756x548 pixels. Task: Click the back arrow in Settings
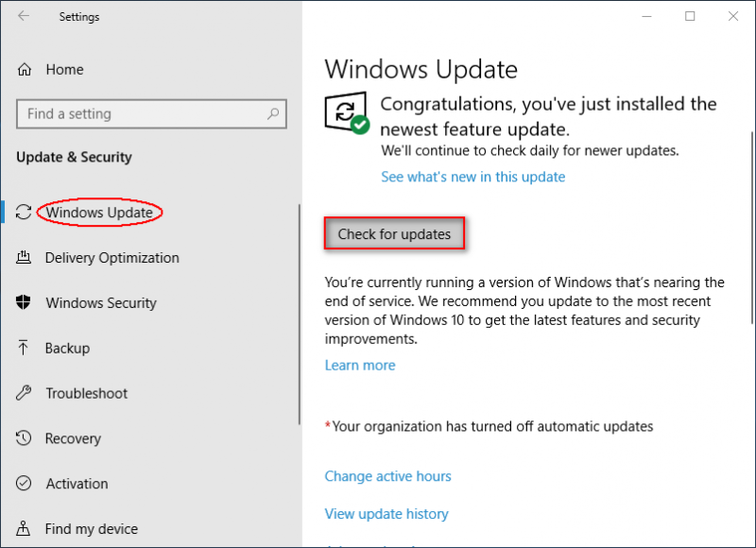click(x=24, y=16)
